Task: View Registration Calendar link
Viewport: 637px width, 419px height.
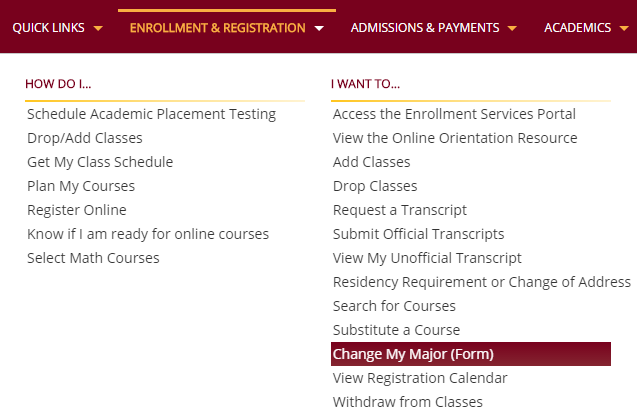Action: (x=420, y=378)
